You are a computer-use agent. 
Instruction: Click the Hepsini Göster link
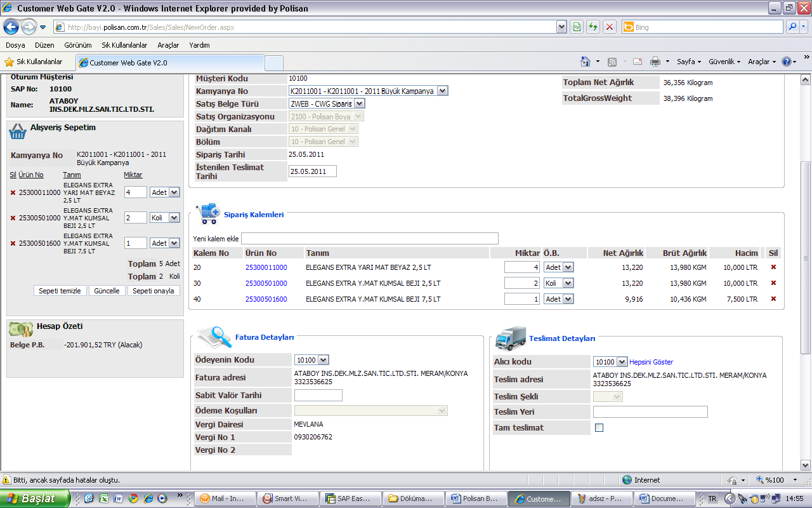point(652,362)
